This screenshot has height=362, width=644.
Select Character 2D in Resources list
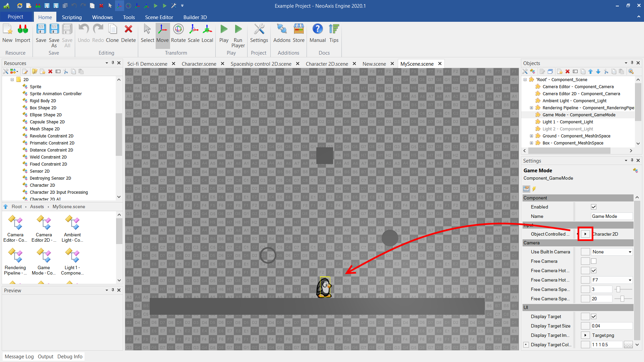point(42,185)
